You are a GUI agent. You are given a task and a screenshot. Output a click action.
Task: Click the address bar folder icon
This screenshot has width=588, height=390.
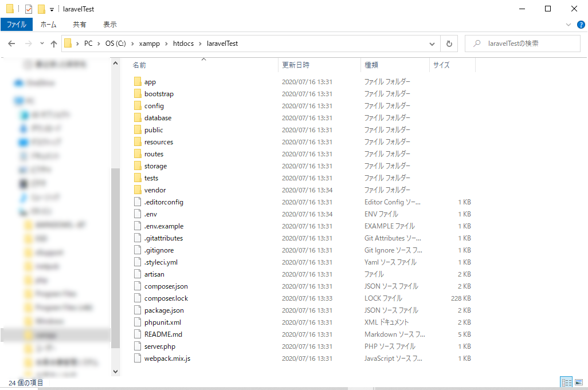click(x=68, y=44)
